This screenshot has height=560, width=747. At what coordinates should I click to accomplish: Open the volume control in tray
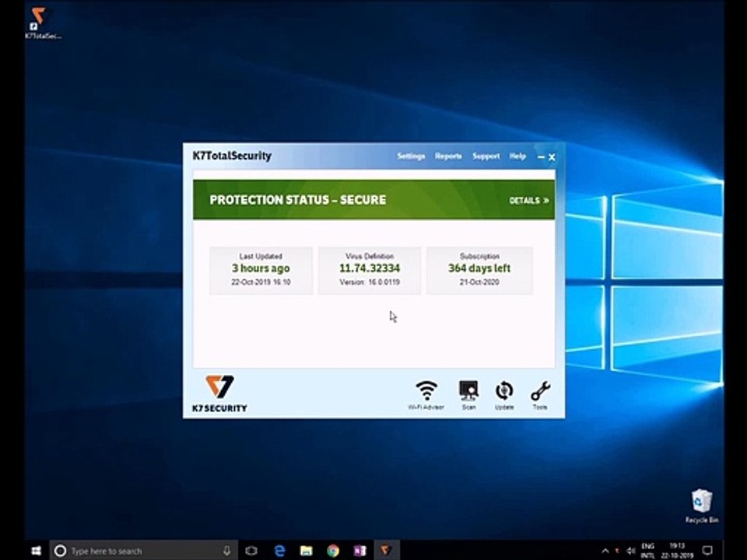click(631, 551)
